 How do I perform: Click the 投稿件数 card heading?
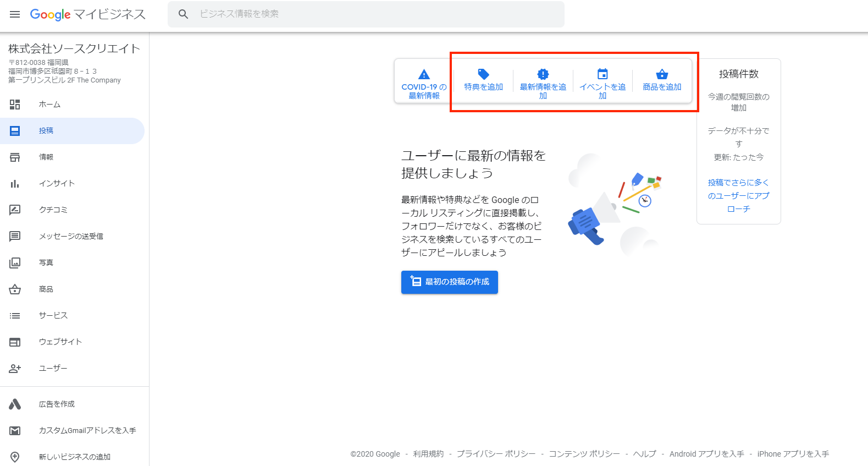click(739, 74)
